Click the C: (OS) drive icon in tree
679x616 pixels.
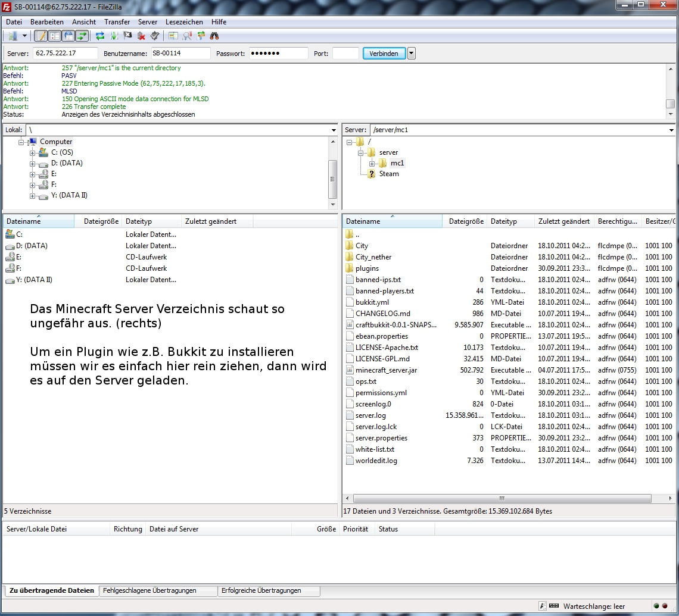coord(43,152)
